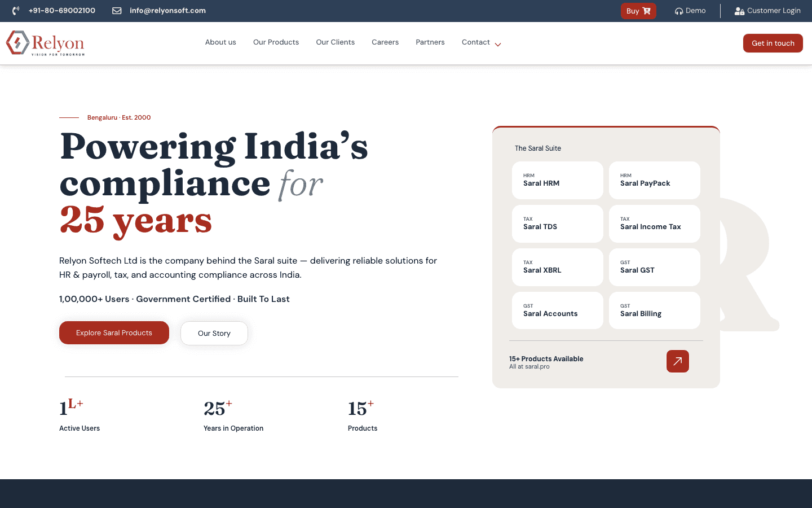This screenshot has height=508, width=812.
Task: Open the Careers page link
Action: pyautogui.click(x=385, y=42)
